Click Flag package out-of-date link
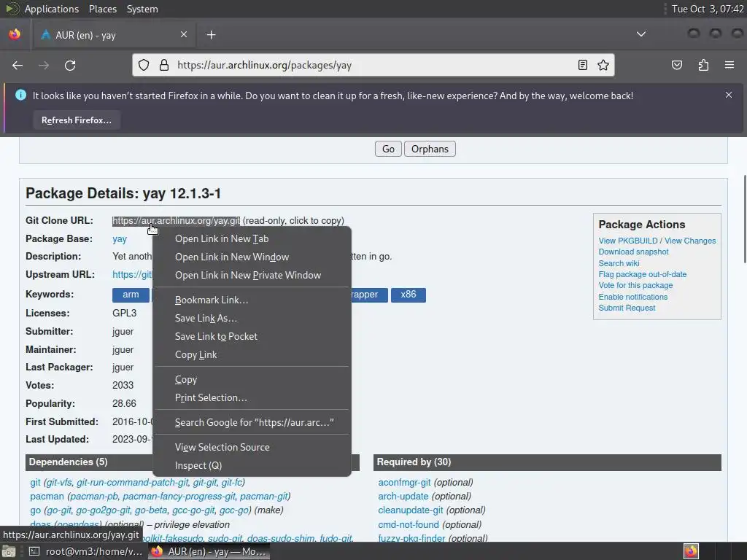 point(642,274)
